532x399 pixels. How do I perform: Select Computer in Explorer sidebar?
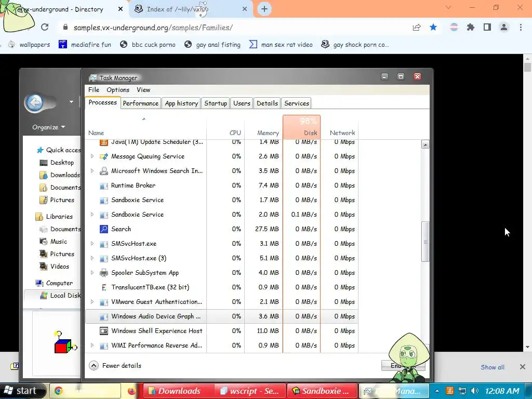point(54,283)
